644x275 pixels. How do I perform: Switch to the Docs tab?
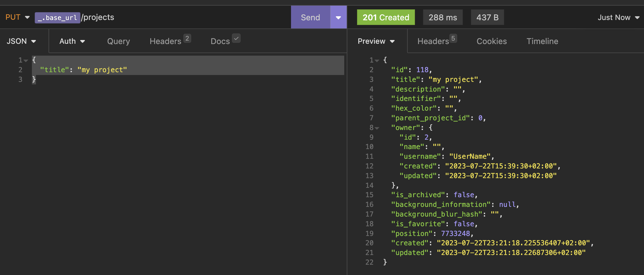(220, 41)
